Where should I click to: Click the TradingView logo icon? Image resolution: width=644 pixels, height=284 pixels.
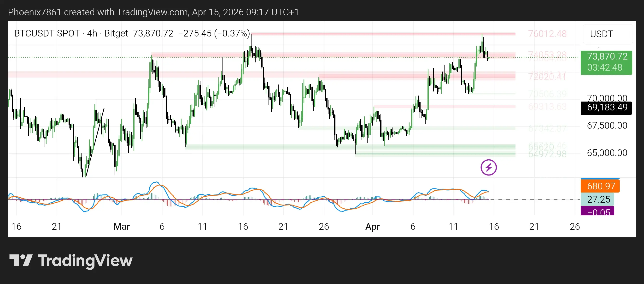point(21,260)
